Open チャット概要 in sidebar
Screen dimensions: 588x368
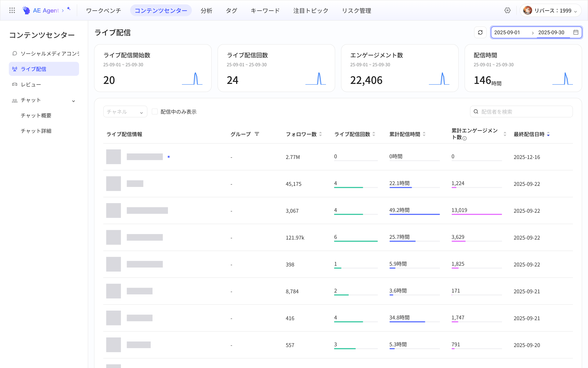coord(36,115)
